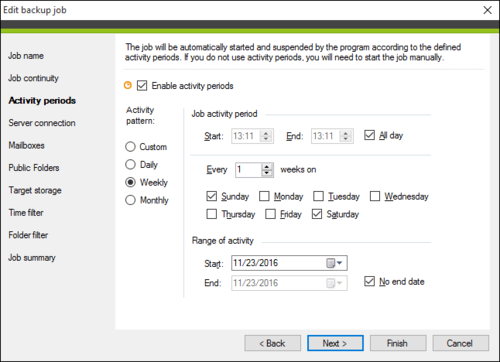The image size is (500, 362).
Task: Go to the Job summary step
Action: [32, 258]
